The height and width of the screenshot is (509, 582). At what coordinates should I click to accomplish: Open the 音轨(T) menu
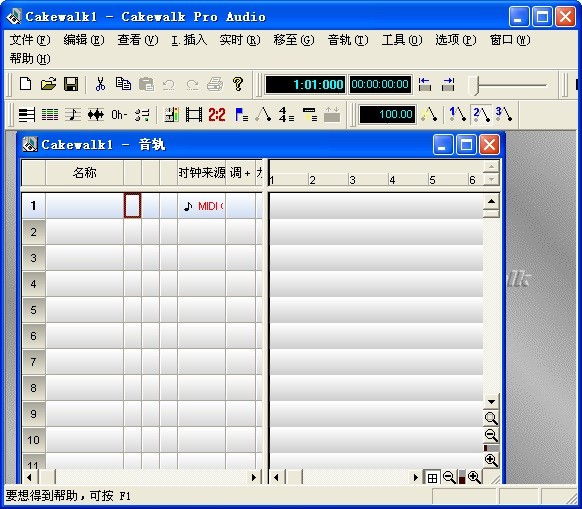click(x=348, y=40)
